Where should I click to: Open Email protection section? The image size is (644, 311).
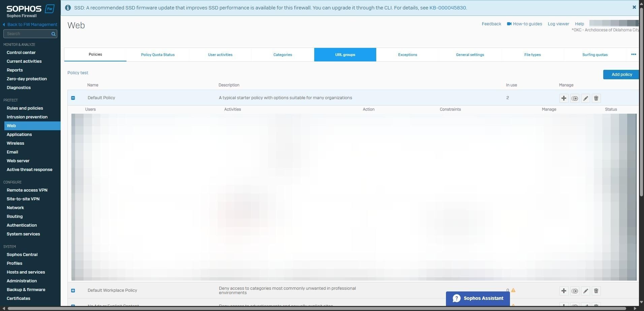12,152
